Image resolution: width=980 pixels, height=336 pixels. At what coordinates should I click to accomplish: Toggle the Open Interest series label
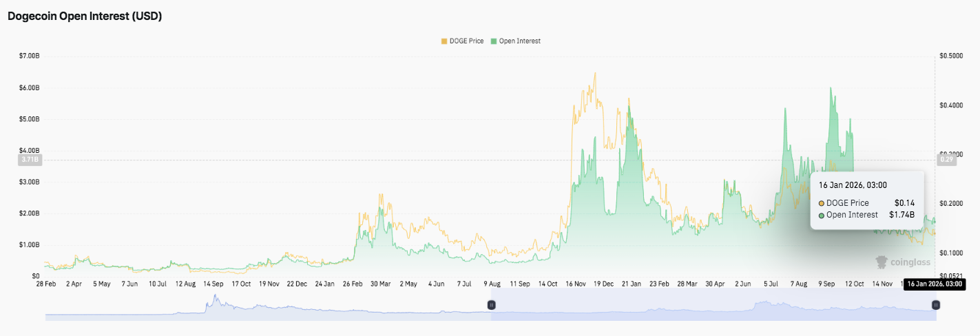(520, 41)
